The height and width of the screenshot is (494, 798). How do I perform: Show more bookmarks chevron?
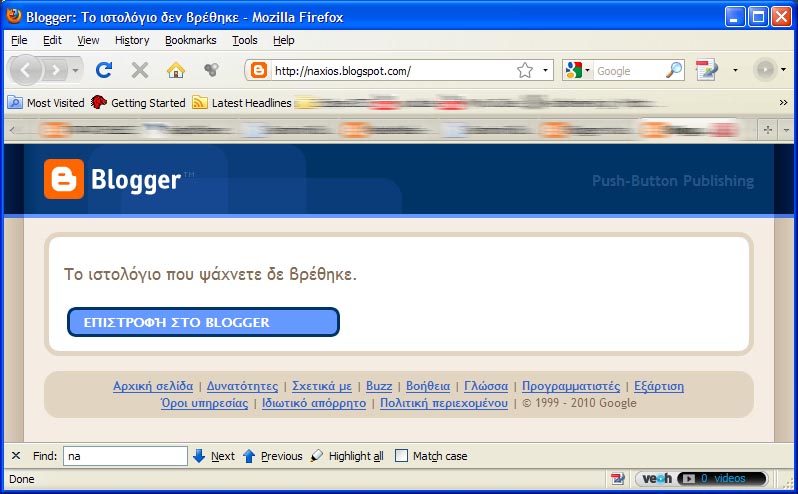[783, 103]
